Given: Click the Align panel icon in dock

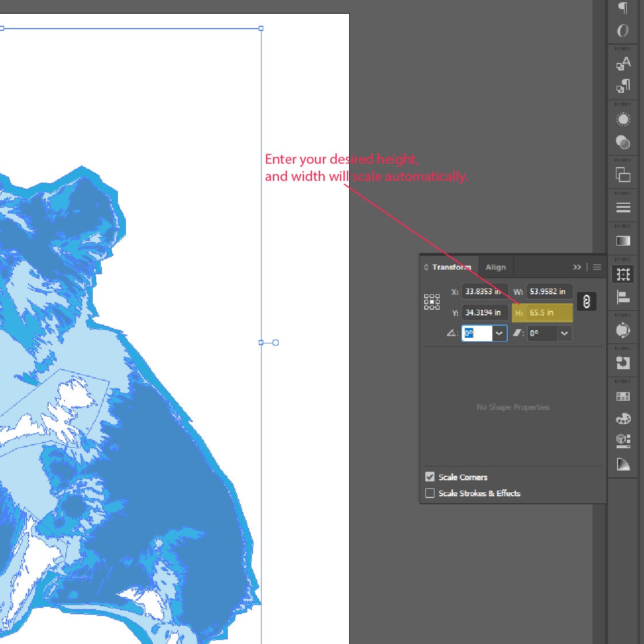Looking at the screenshot, I should [x=623, y=297].
